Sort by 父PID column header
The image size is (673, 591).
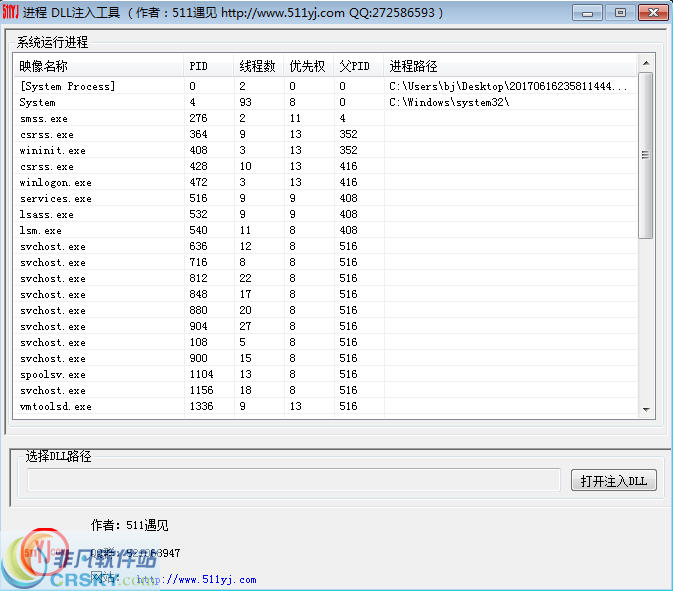[x=358, y=66]
